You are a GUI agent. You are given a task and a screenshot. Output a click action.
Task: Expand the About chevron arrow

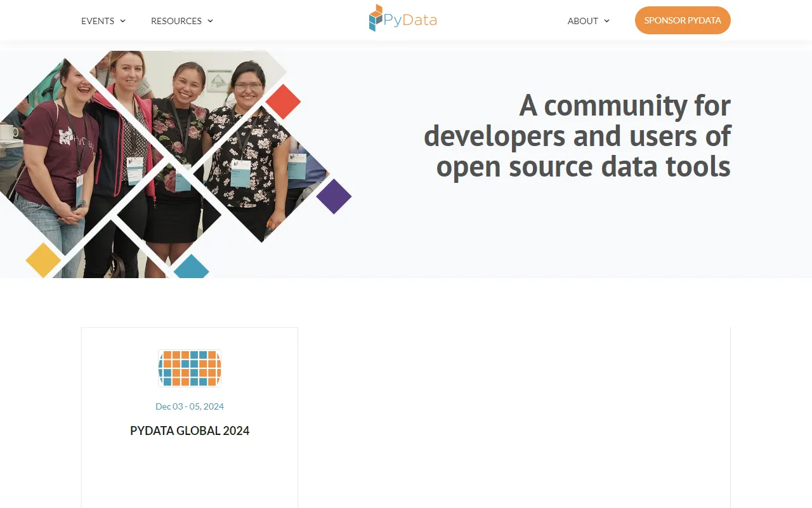606,21
